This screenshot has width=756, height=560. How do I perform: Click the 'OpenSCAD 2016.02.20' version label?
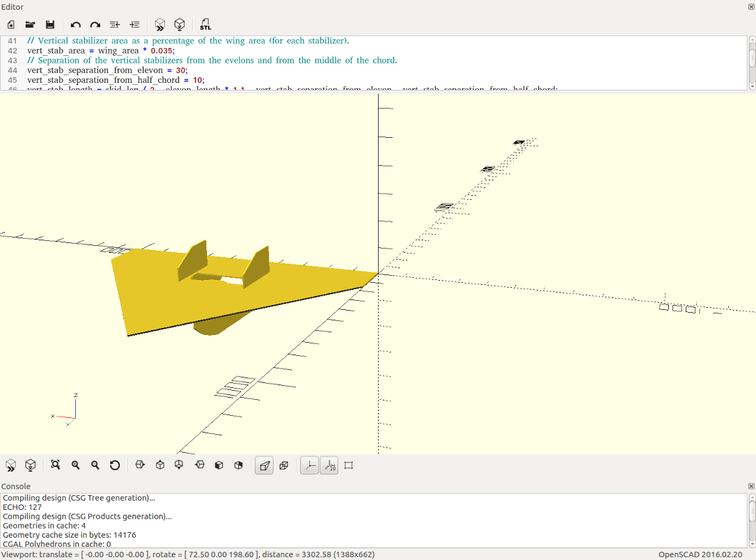pos(700,554)
